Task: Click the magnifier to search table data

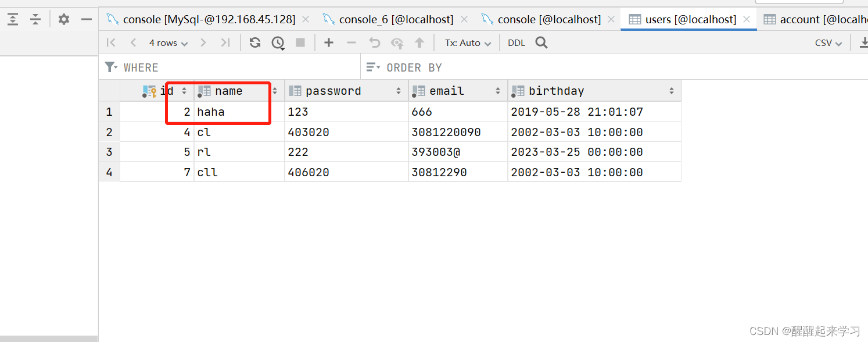Action: coord(541,42)
